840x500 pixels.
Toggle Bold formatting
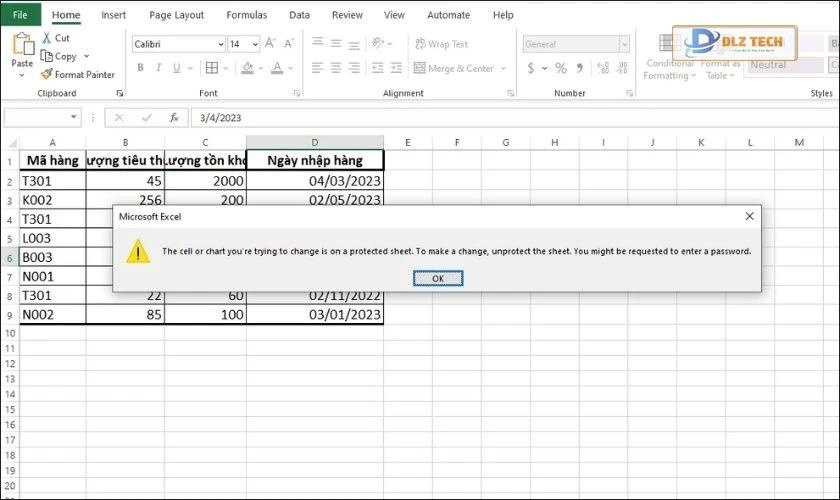pyautogui.click(x=141, y=68)
